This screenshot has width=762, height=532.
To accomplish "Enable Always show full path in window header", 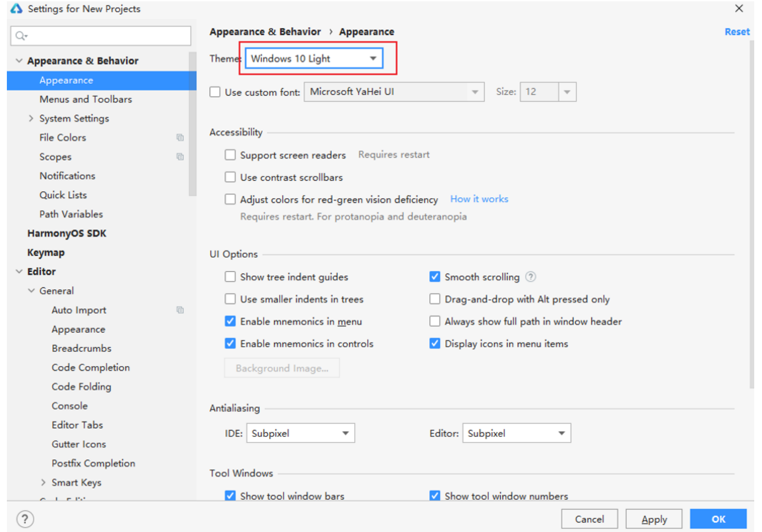I will click(435, 321).
